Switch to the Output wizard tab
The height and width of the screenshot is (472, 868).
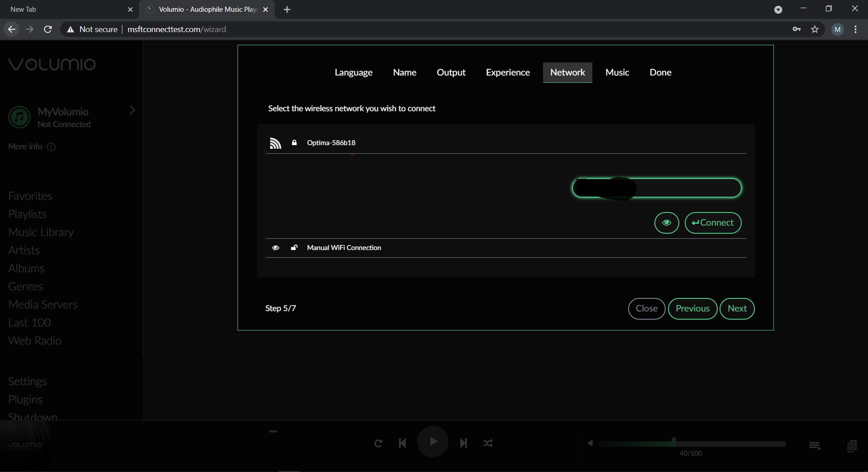(451, 72)
